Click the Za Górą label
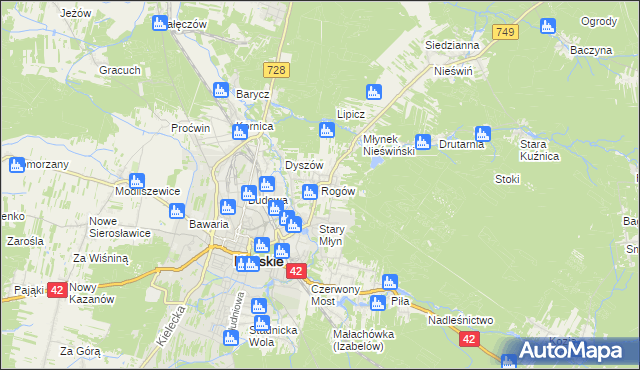Screen dimensions: 640x370 (80, 351)
